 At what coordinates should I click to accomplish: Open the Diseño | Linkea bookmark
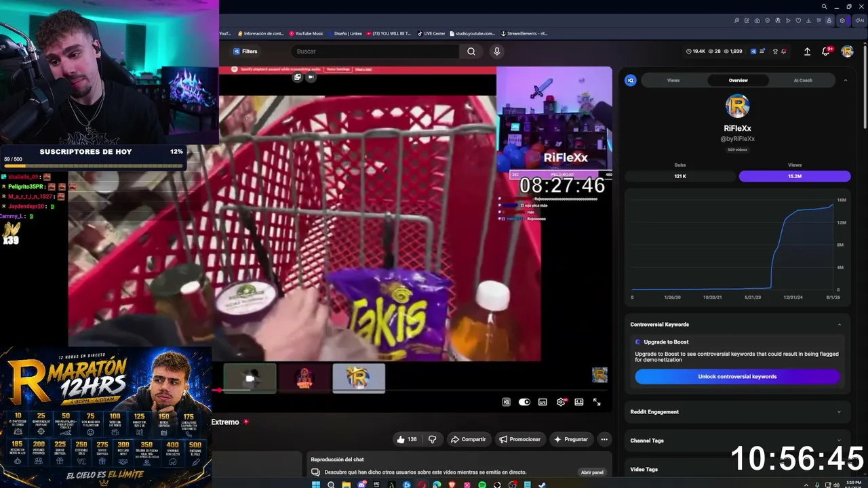click(x=344, y=33)
